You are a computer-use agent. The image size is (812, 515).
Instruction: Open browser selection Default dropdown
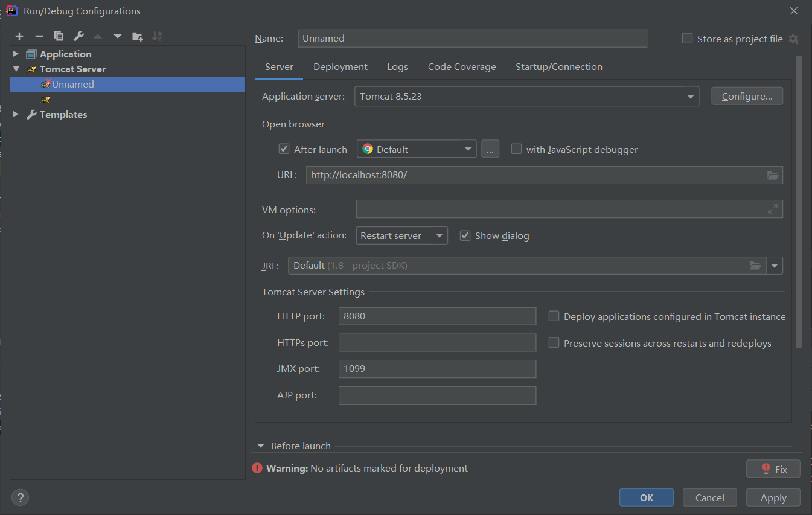417,149
